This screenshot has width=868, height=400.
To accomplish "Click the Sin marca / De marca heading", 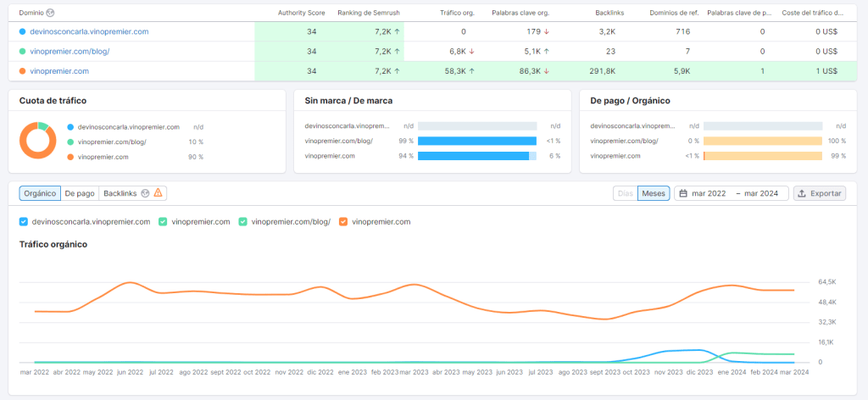I will coord(348,101).
